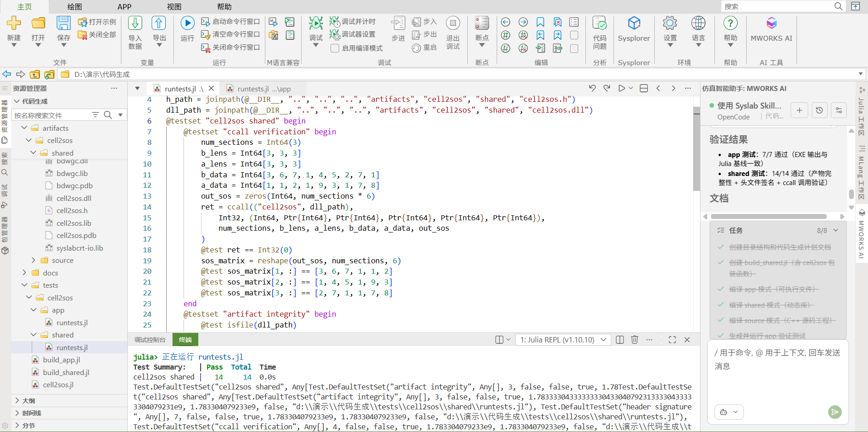Click the 导入数据 import icon
This screenshot has width=868, height=432.
[x=135, y=23]
